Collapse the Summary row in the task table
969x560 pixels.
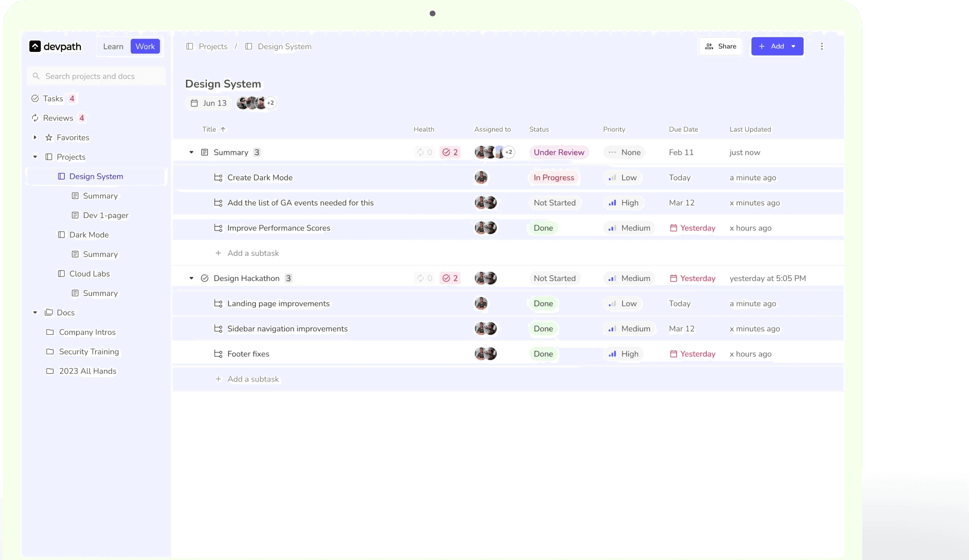pos(191,152)
